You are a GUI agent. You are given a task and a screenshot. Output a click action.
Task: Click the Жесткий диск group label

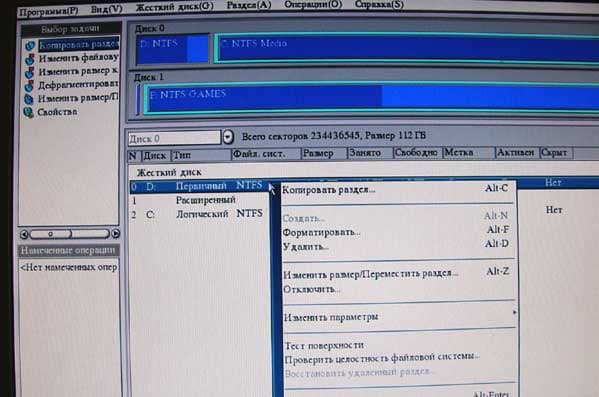tap(169, 172)
